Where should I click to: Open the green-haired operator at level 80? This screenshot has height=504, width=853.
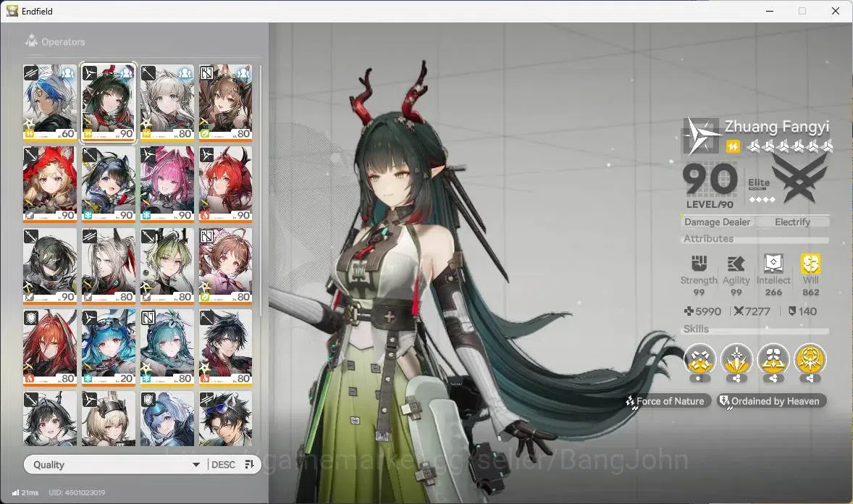tap(167, 266)
